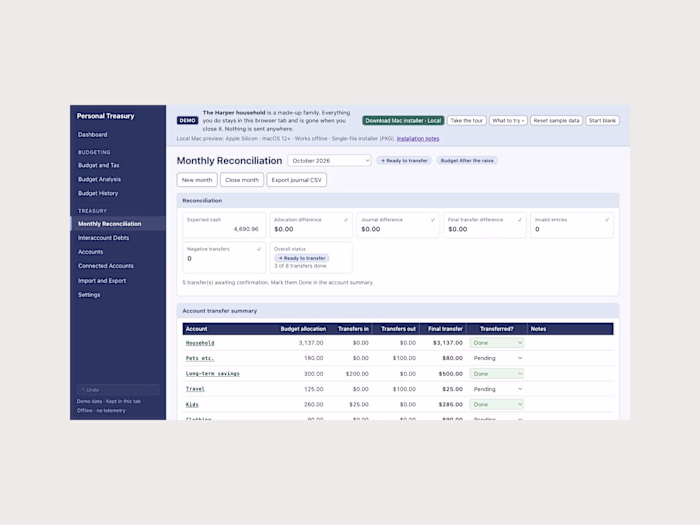
Task: Click Kids transfers in $25.00 value
Action: tap(359, 404)
